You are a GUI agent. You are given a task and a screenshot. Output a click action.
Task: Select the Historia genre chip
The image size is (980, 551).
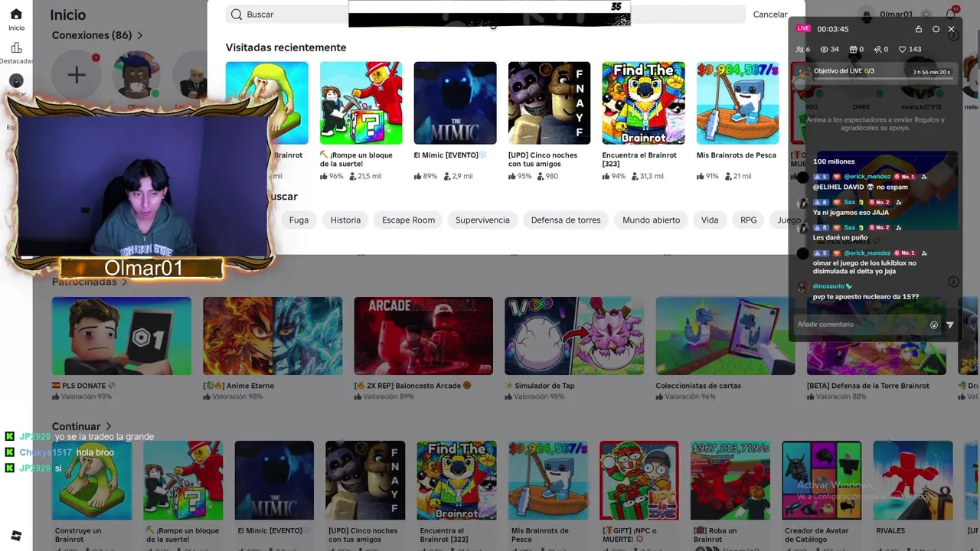click(x=345, y=220)
